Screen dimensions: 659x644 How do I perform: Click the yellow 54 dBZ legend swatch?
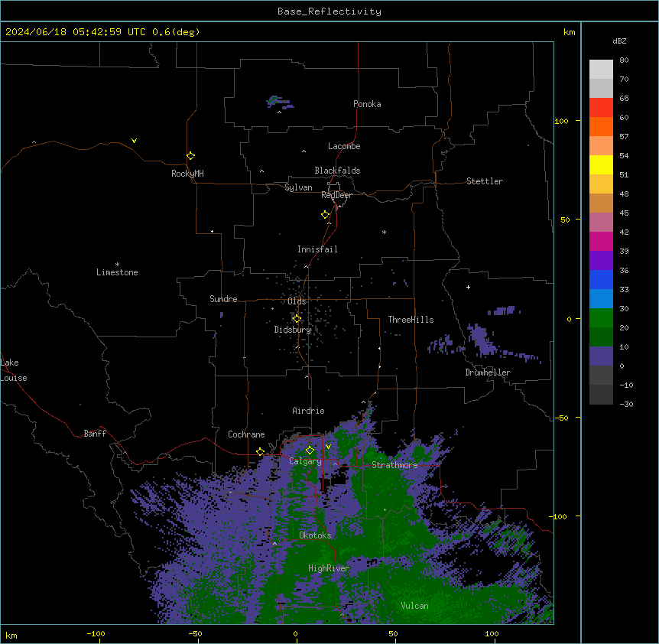(x=601, y=164)
